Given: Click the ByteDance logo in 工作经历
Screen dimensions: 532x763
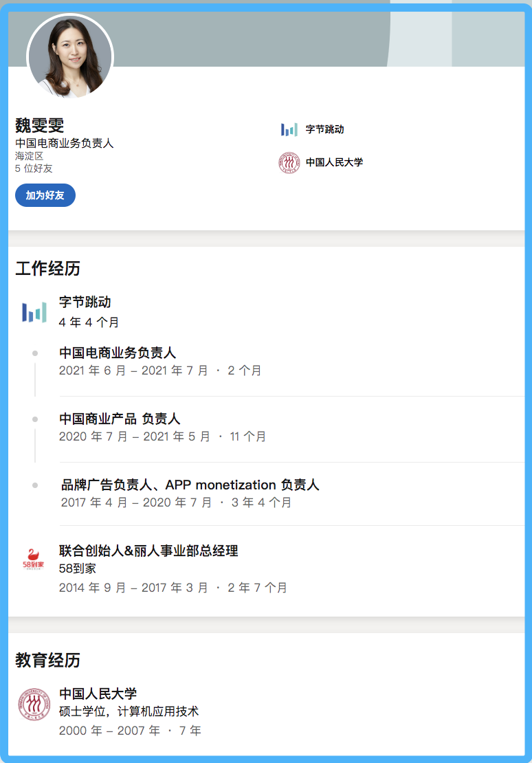Looking at the screenshot, I should coord(34,312).
